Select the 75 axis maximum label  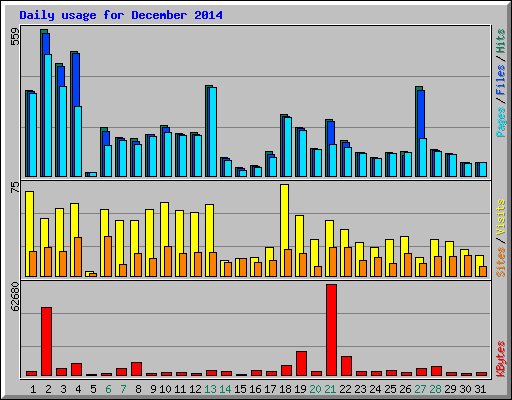(x=15, y=187)
